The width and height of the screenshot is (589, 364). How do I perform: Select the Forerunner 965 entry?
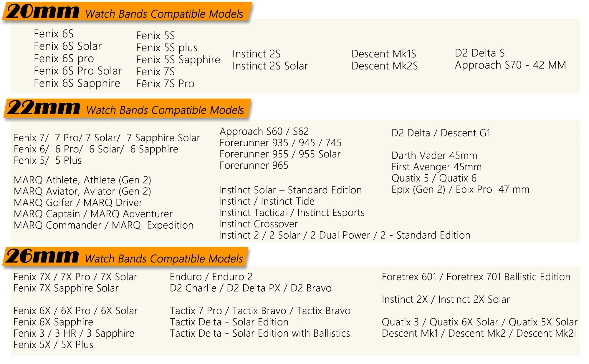pos(254,165)
